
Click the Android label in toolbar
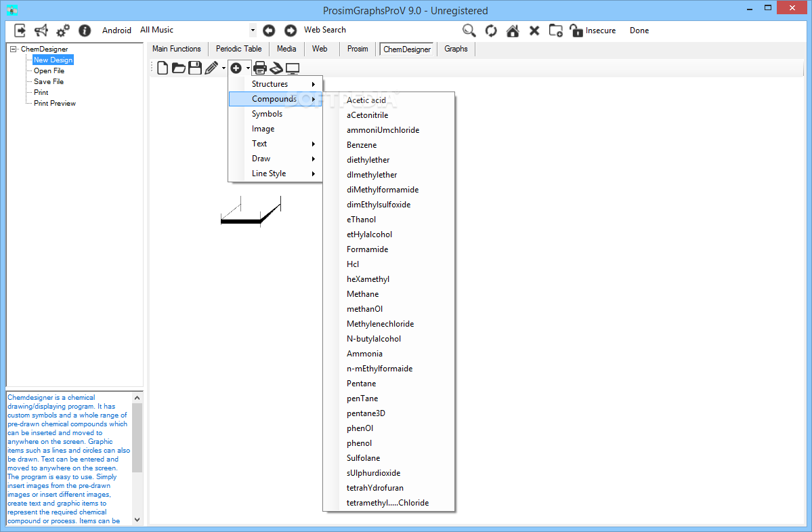tap(116, 30)
